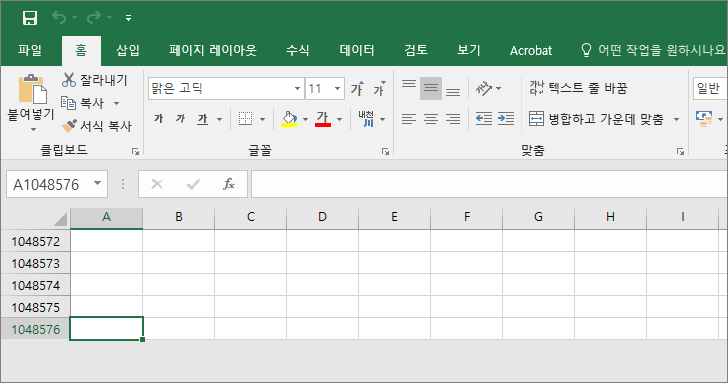Expand the borders dropdown arrow

click(x=262, y=119)
